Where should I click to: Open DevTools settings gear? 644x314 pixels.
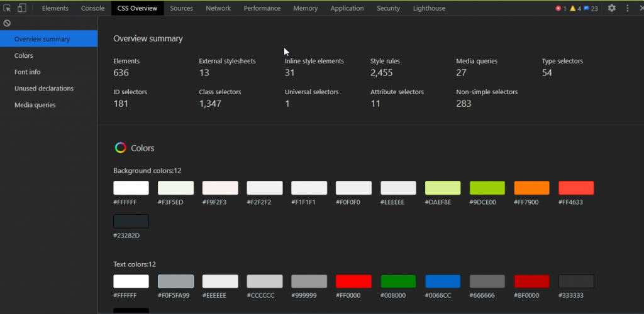[611, 8]
